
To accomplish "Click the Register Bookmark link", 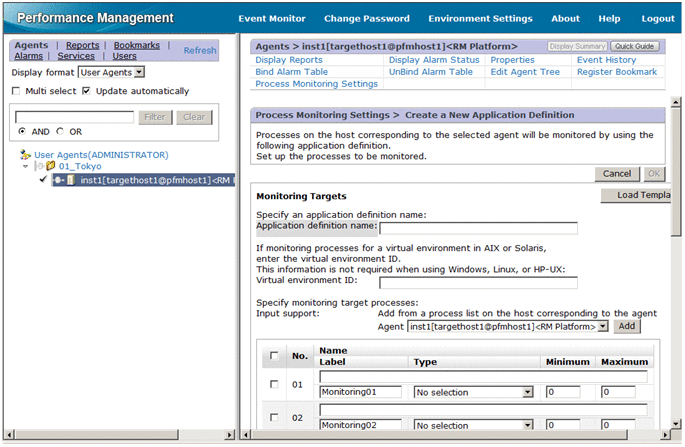I will tap(617, 72).
